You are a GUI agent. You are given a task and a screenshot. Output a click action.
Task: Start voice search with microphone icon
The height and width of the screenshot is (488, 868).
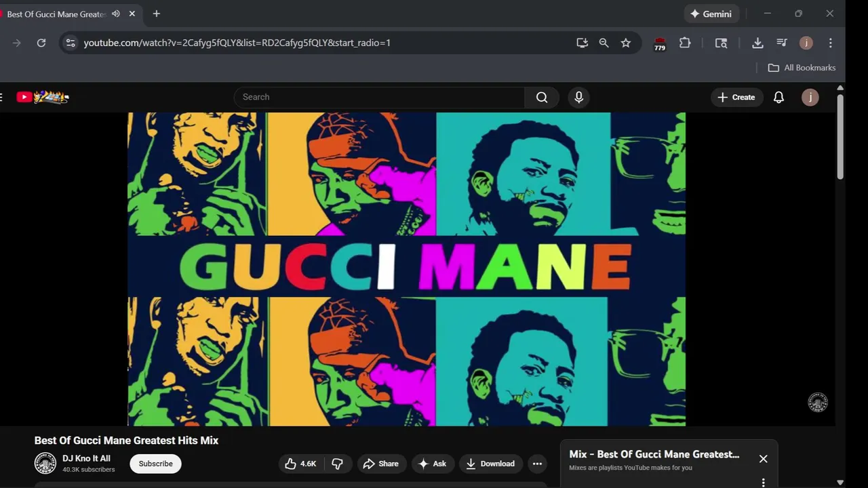click(x=578, y=97)
